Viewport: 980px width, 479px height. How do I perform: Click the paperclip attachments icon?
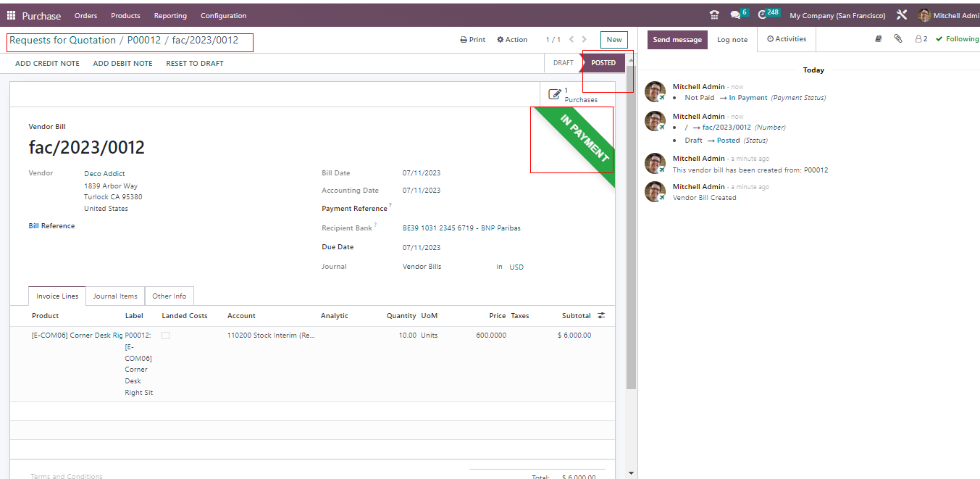coord(897,39)
